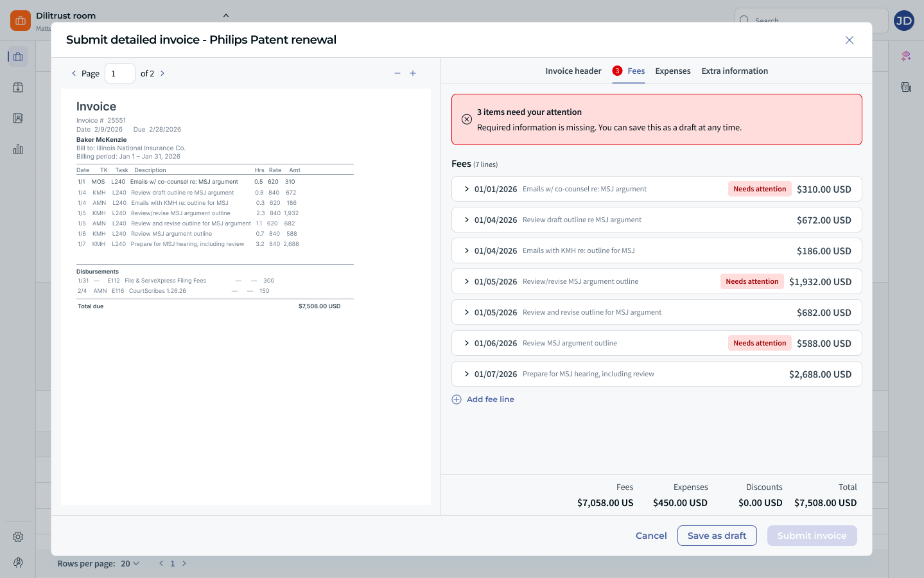Open the Rows per page dropdown

pyautogui.click(x=130, y=563)
